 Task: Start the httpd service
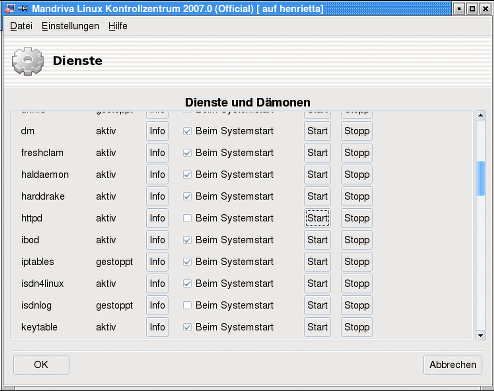pos(317,218)
